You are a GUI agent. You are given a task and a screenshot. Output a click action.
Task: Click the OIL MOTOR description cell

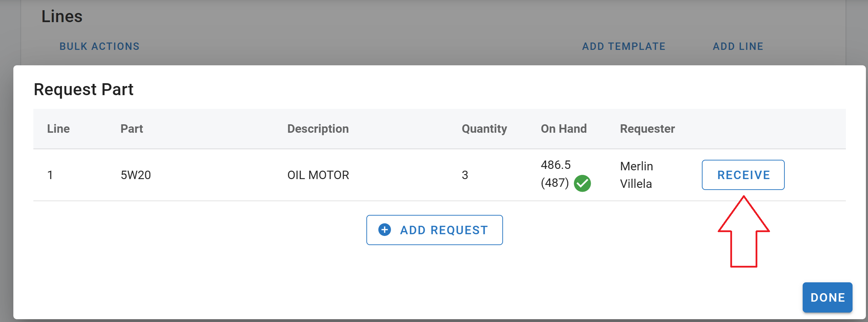318,175
